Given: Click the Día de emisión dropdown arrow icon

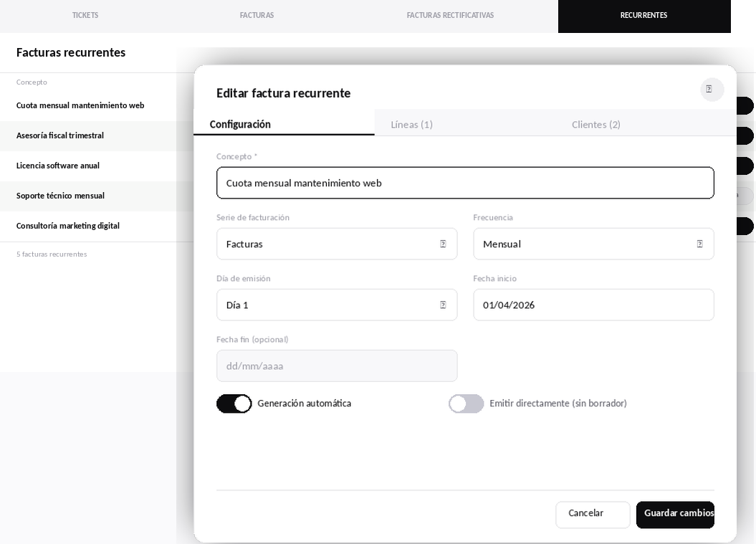Looking at the screenshot, I should click(x=443, y=305).
